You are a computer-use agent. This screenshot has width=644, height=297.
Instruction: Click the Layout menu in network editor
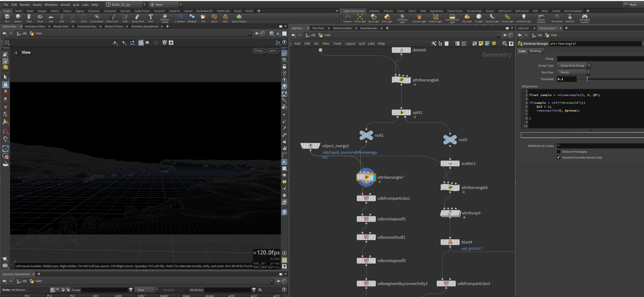[x=350, y=43]
